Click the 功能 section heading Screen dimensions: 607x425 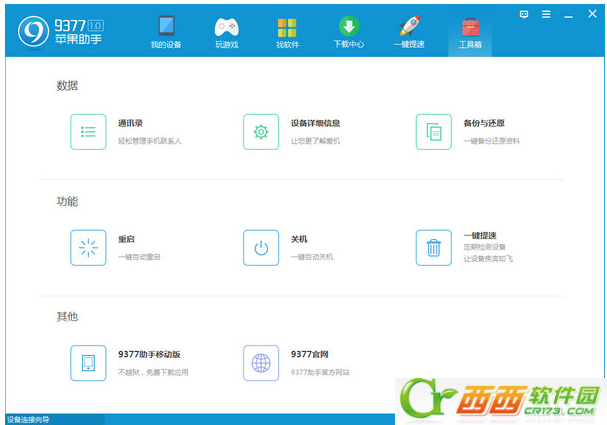point(67,201)
